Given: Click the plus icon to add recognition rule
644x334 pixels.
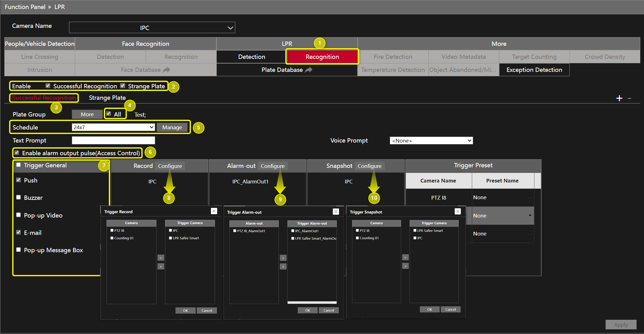Looking at the screenshot, I should pyautogui.click(x=619, y=98).
